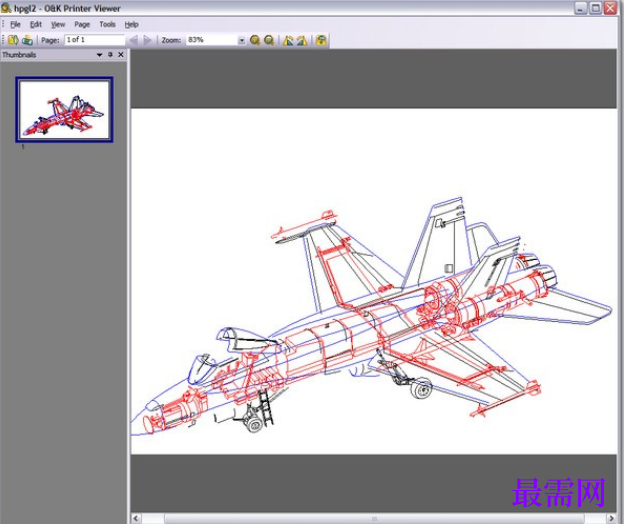624x524 pixels.
Task: Open the Help menu
Action: [131, 25]
